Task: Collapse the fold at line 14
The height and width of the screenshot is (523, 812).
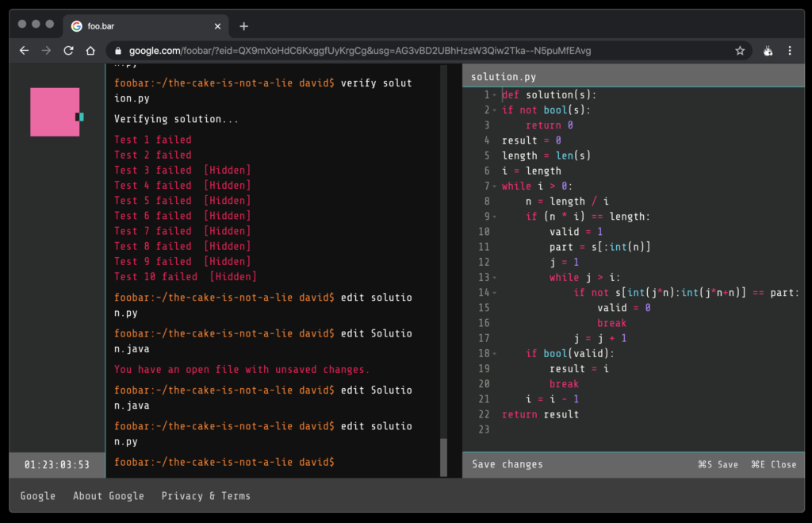Action: pos(495,293)
